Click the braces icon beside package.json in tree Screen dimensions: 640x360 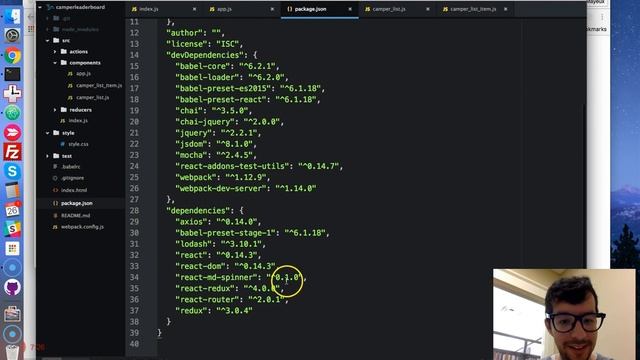(x=55, y=203)
